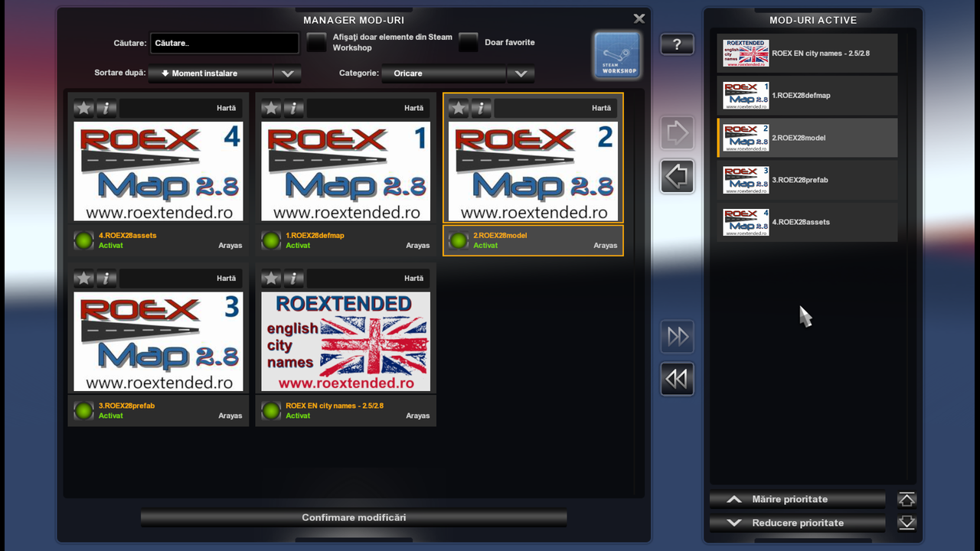Open the Steam Workshop button
Viewport: 980px width, 551px height.
click(x=617, y=55)
